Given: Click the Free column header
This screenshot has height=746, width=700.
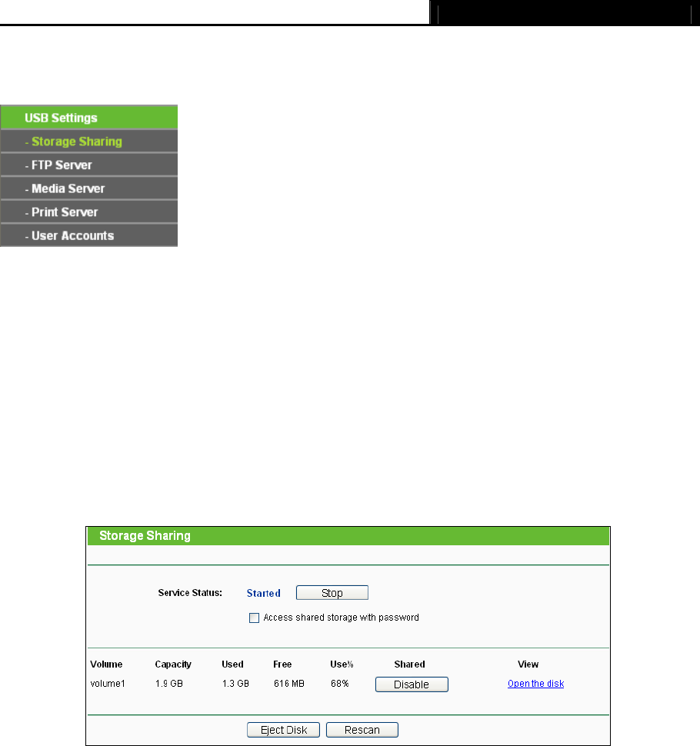Looking at the screenshot, I should (x=282, y=664).
